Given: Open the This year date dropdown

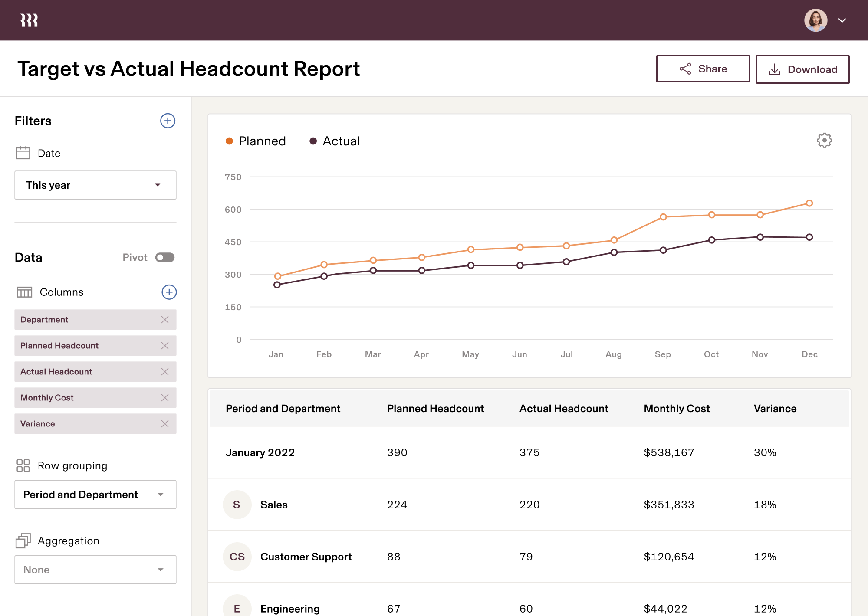Looking at the screenshot, I should click(x=95, y=185).
